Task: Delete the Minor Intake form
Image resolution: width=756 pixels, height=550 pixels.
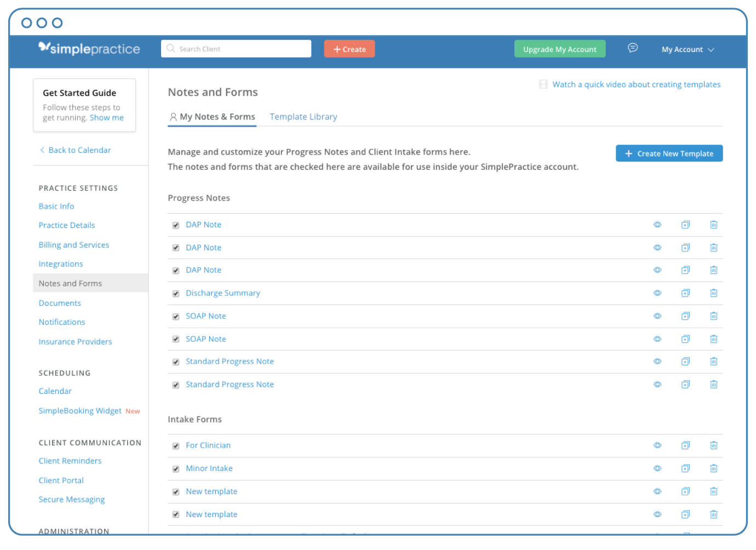Action: (714, 468)
